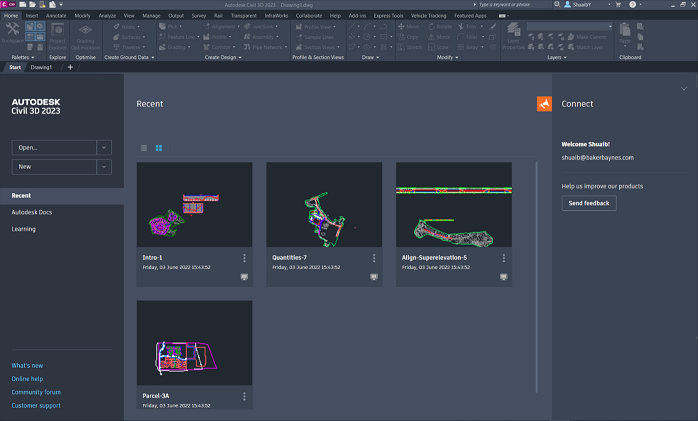Open the Autodesk Docs section
This screenshot has width=698, height=421.
(x=33, y=212)
